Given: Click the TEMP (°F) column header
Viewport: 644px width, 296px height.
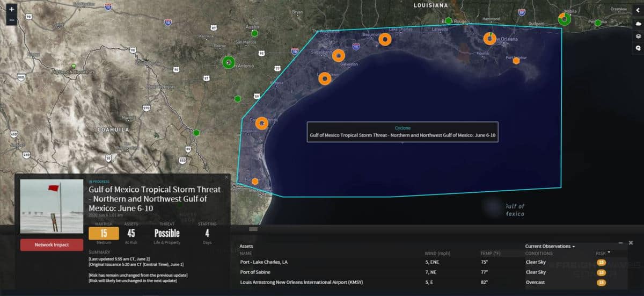Looking at the screenshot, I should tap(490, 253).
